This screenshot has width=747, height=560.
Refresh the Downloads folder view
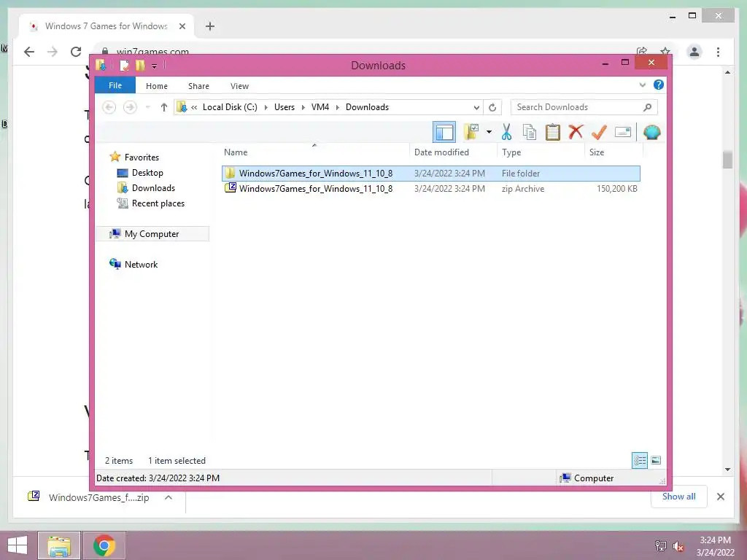coord(492,108)
